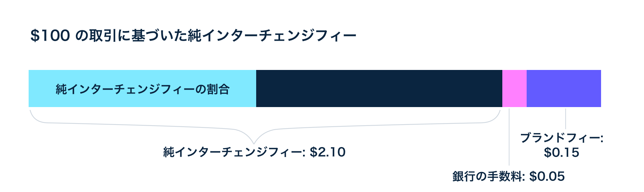Click the 純インターチェンジフィー: $2.10 caption

(x=254, y=152)
